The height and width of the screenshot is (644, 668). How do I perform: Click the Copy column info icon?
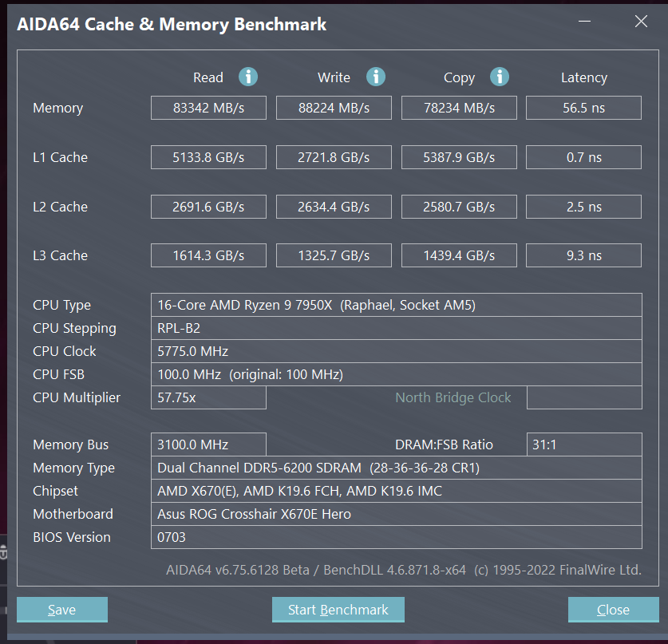click(500, 77)
